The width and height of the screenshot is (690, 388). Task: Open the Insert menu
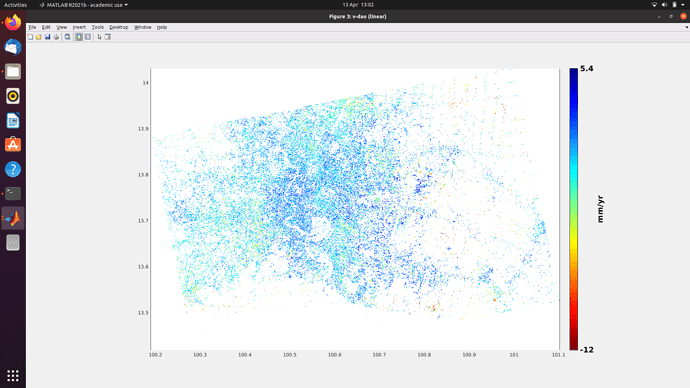click(x=79, y=27)
